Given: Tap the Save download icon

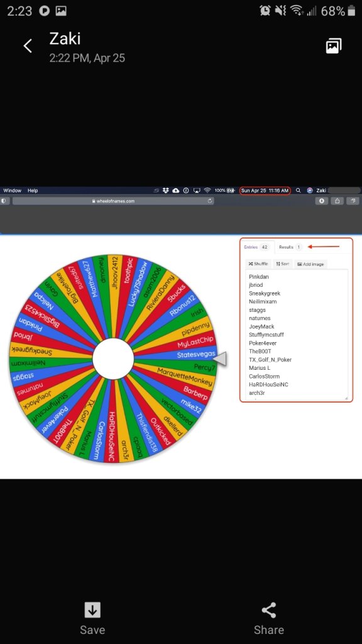Looking at the screenshot, I should [x=92, y=610].
